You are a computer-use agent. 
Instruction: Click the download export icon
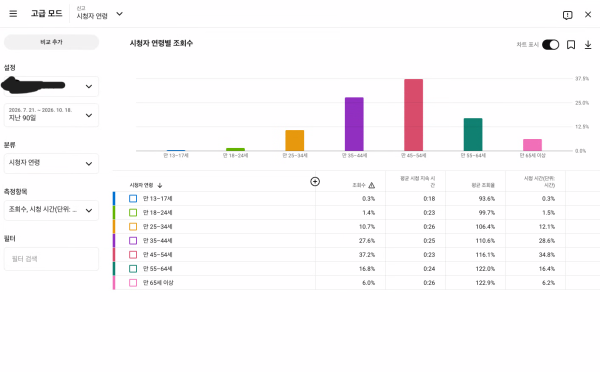(588, 45)
